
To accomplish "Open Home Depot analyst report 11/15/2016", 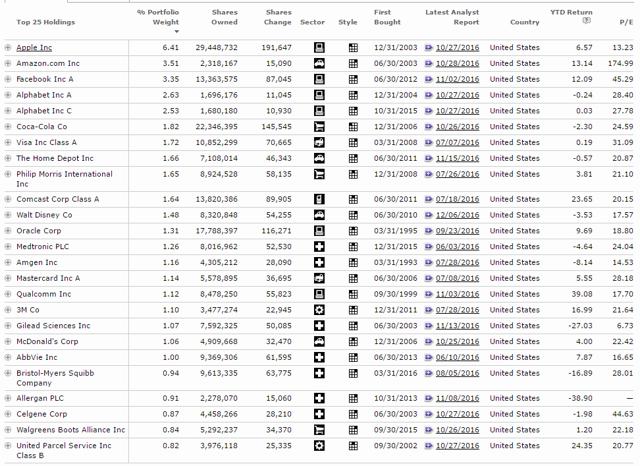I will 457,159.
